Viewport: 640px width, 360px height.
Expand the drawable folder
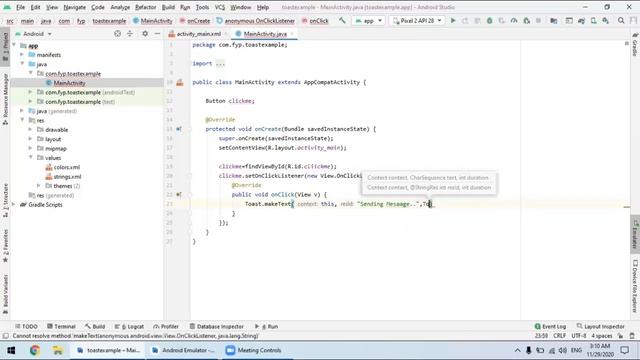30,130
